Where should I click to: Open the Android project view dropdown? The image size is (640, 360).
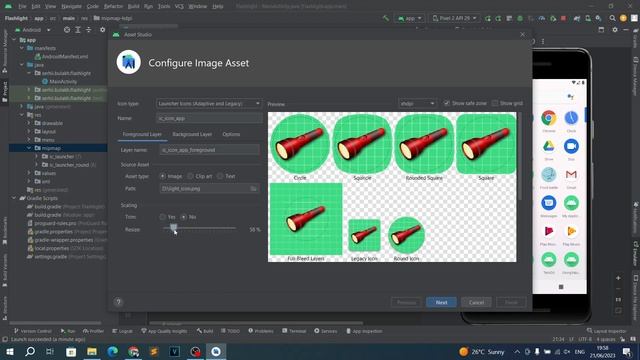tap(33, 30)
